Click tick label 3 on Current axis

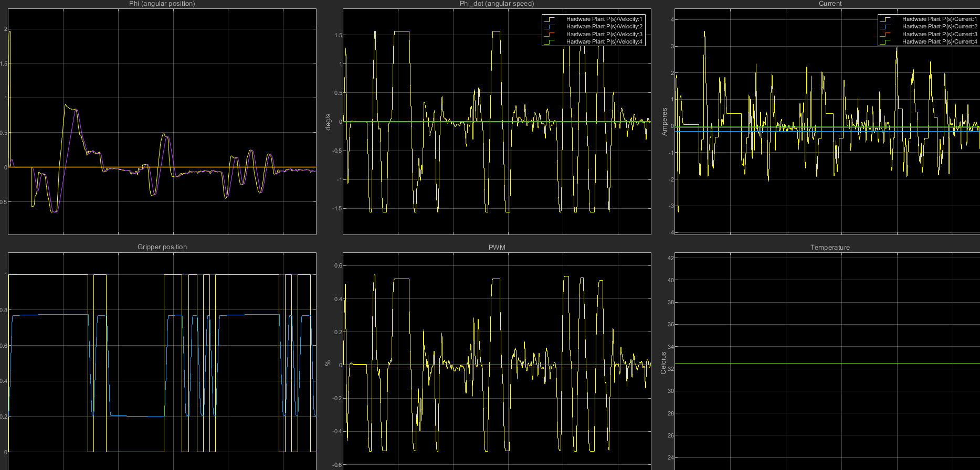tap(672, 46)
